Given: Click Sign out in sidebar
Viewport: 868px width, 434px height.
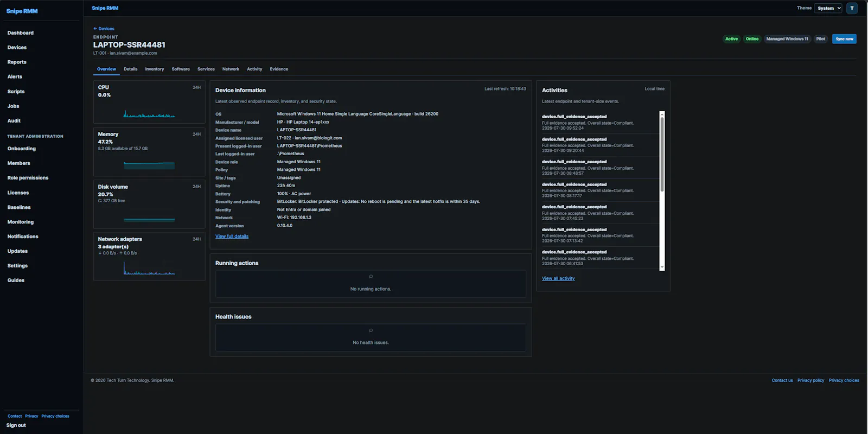Looking at the screenshot, I should tap(16, 425).
